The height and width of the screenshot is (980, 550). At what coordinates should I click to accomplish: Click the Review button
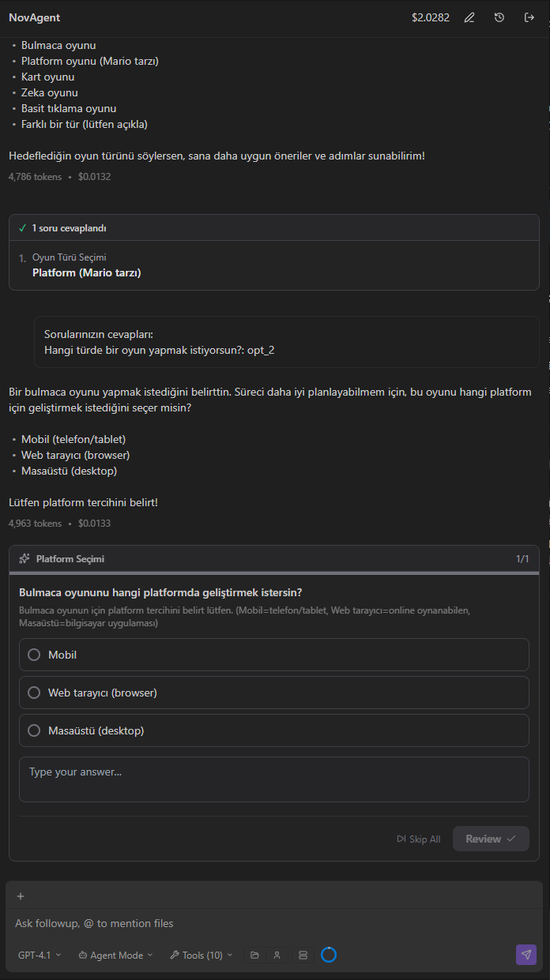(491, 839)
